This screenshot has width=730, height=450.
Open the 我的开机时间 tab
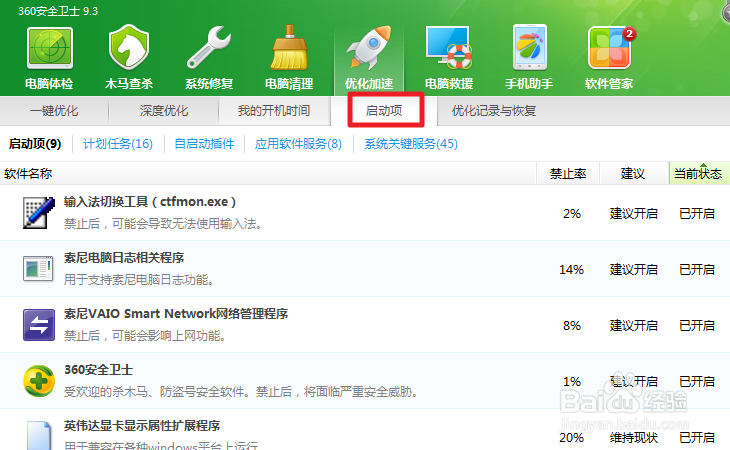274,111
